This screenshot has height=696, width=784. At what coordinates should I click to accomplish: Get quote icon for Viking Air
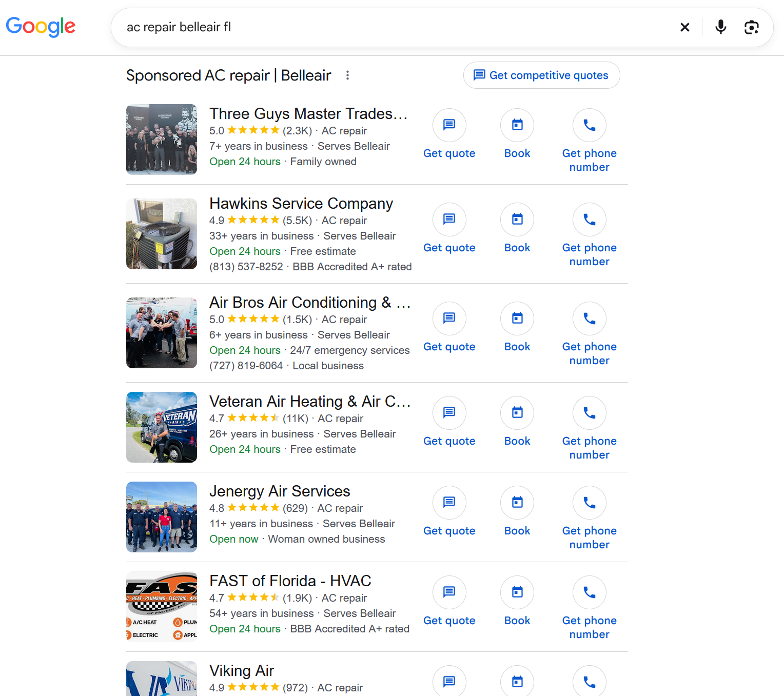pyautogui.click(x=449, y=681)
